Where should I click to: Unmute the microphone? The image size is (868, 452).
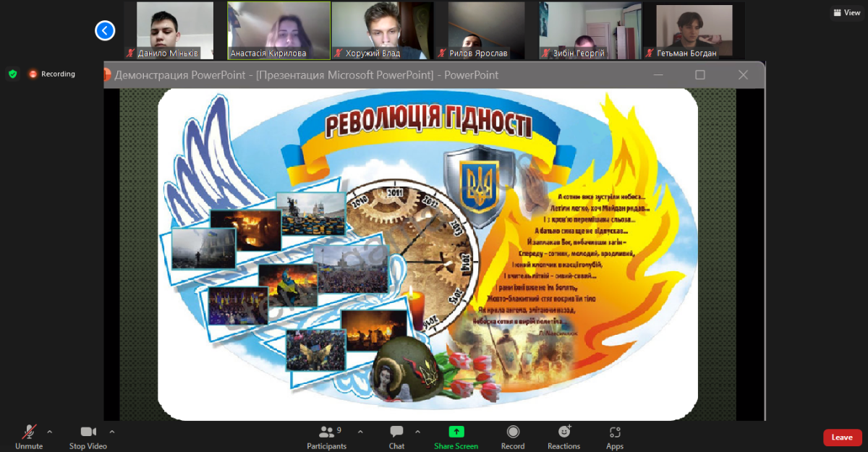click(29, 437)
